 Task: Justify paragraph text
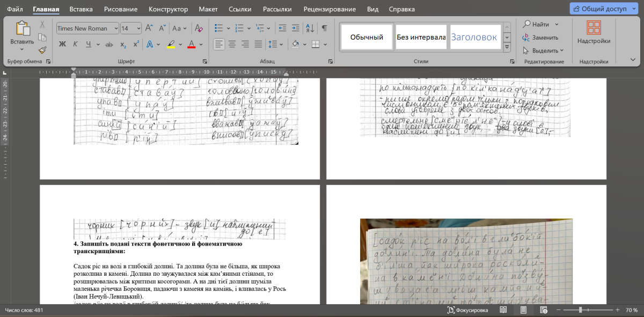258,44
